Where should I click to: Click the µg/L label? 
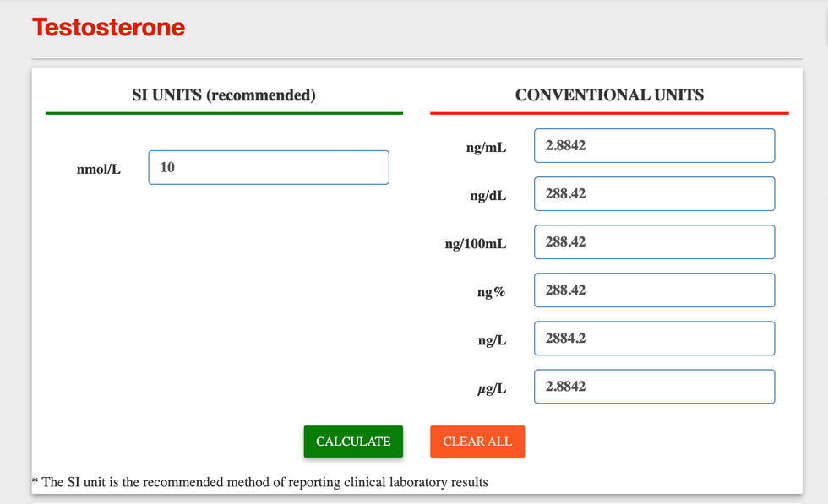pos(492,389)
